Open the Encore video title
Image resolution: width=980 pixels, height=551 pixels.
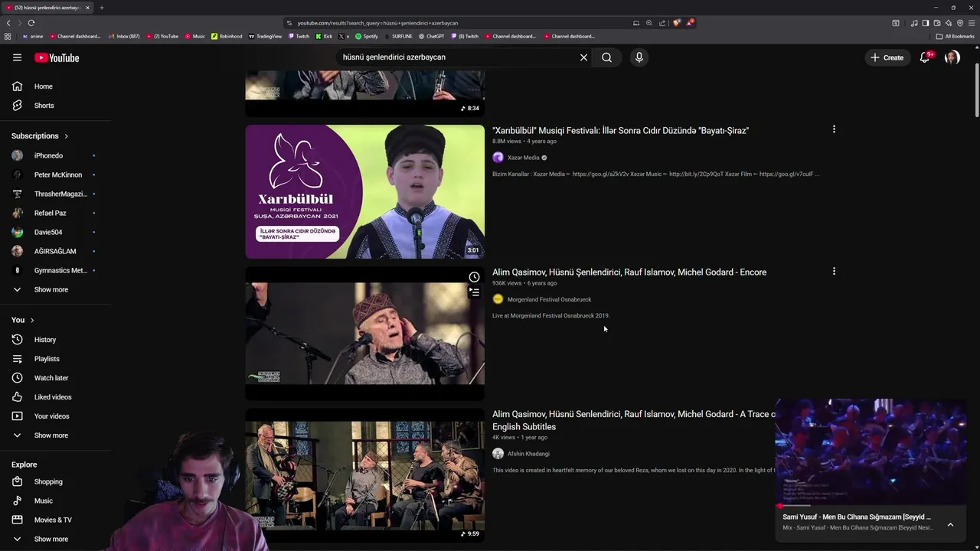[x=629, y=272]
